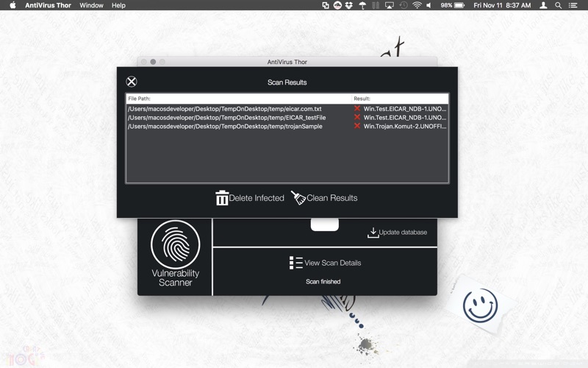Image resolution: width=588 pixels, height=368 pixels.
Task: Click the Update database text
Action: [x=403, y=233]
